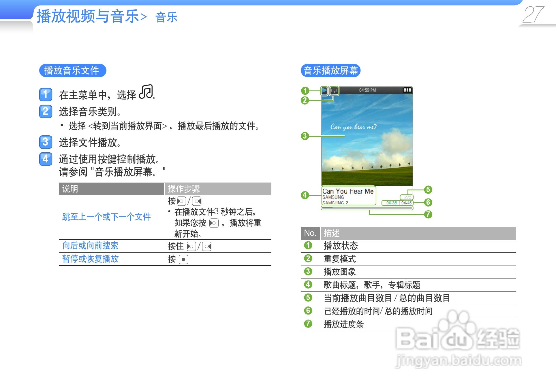Click the album art image on player
Image resolution: width=556 pixels, height=392 pixels.
click(367, 140)
